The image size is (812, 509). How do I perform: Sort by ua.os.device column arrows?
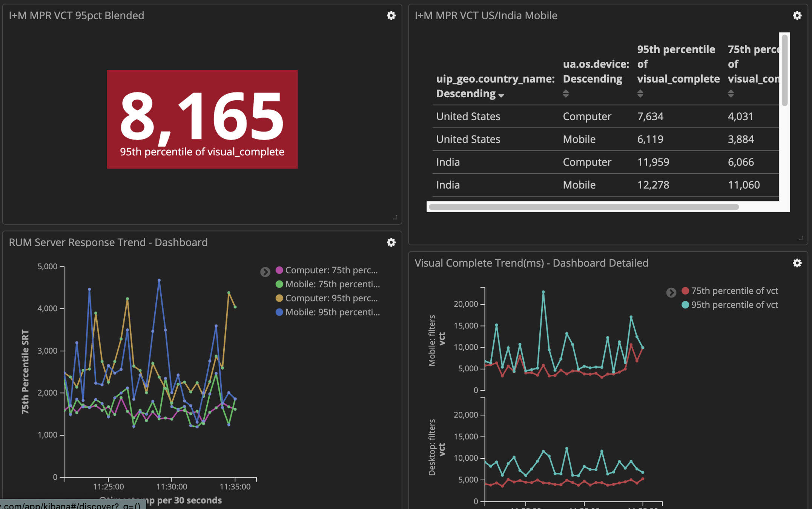click(x=566, y=94)
